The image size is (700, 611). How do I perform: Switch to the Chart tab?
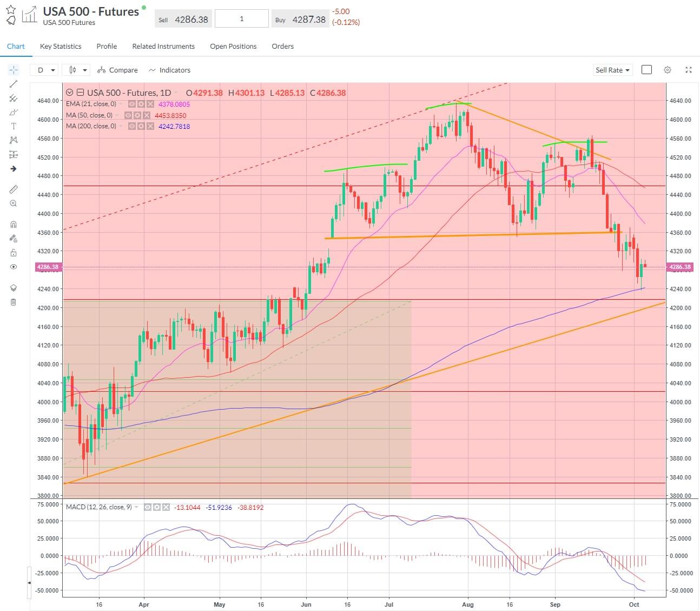pos(16,46)
